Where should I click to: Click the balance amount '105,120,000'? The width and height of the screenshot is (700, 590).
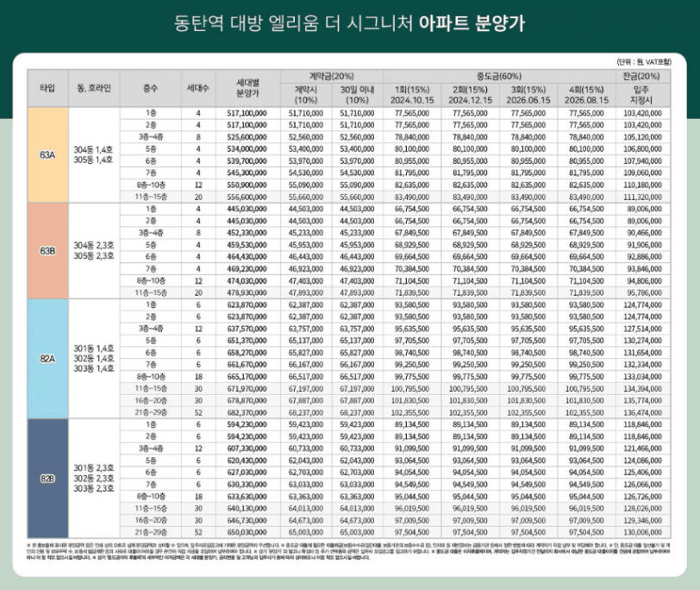coord(642,137)
